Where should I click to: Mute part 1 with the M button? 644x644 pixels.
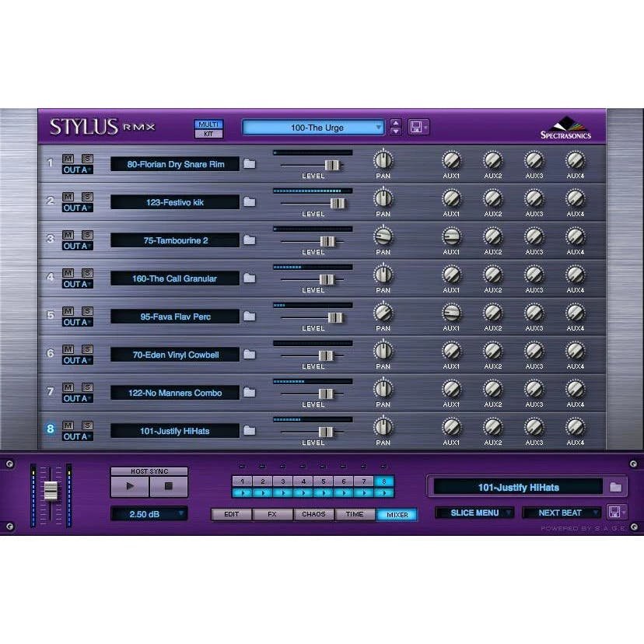[x=68, y=159]
